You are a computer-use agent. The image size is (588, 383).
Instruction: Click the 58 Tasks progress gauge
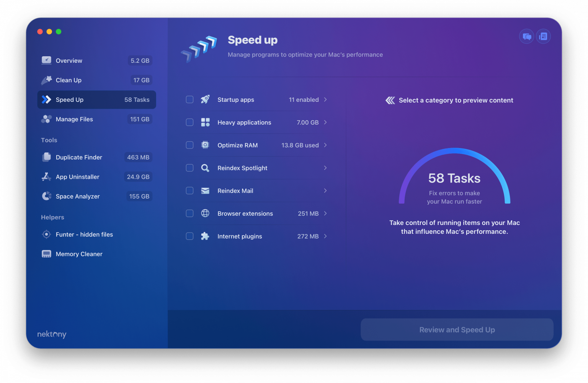(454, 178)
